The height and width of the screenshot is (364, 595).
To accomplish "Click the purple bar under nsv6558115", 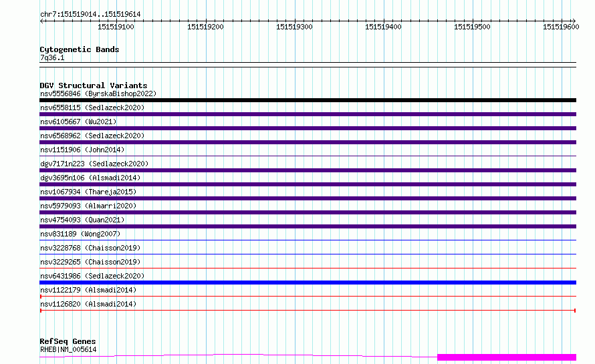I will [308, 114].
